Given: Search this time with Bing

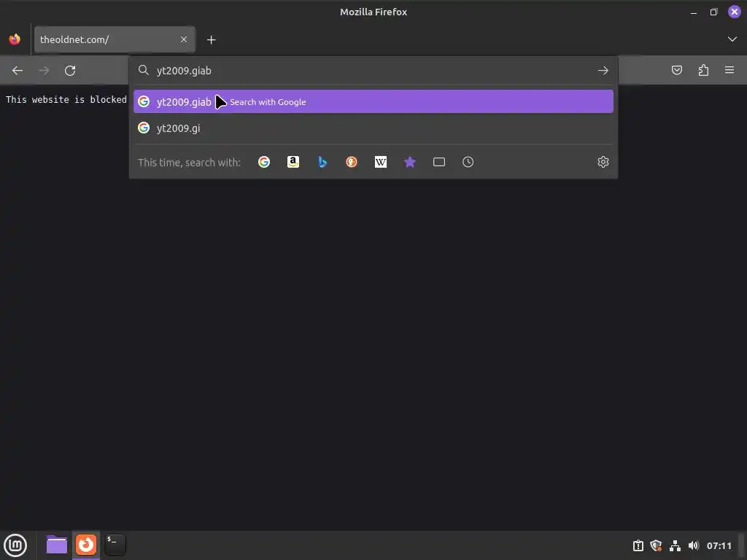Looking at the screenshot, I should point(322,162).
